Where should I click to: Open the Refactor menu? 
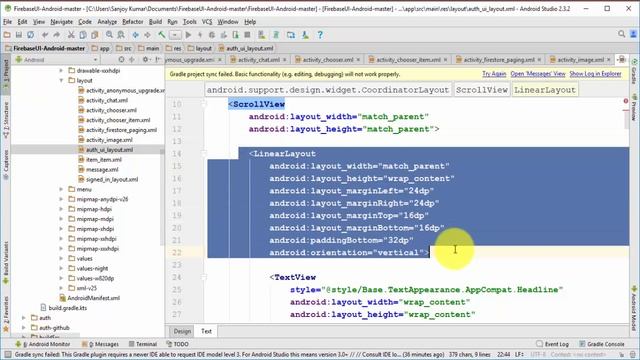[x=133, y=22]
